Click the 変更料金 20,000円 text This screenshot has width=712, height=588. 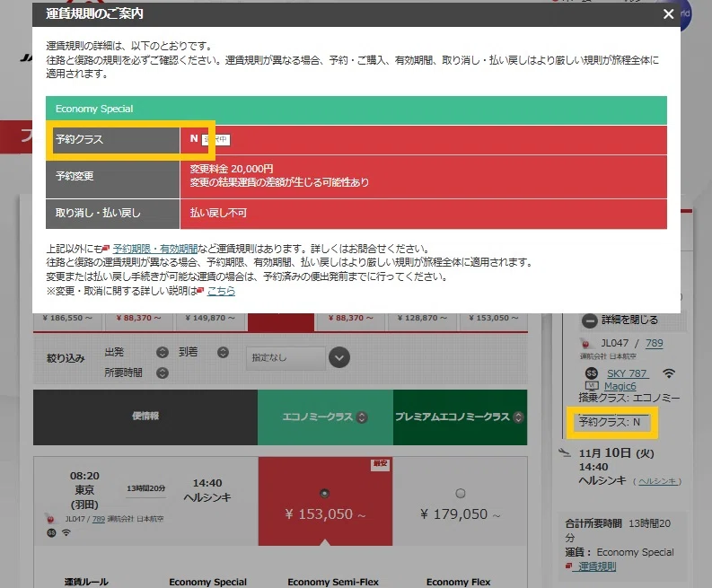tap(232, 169)
